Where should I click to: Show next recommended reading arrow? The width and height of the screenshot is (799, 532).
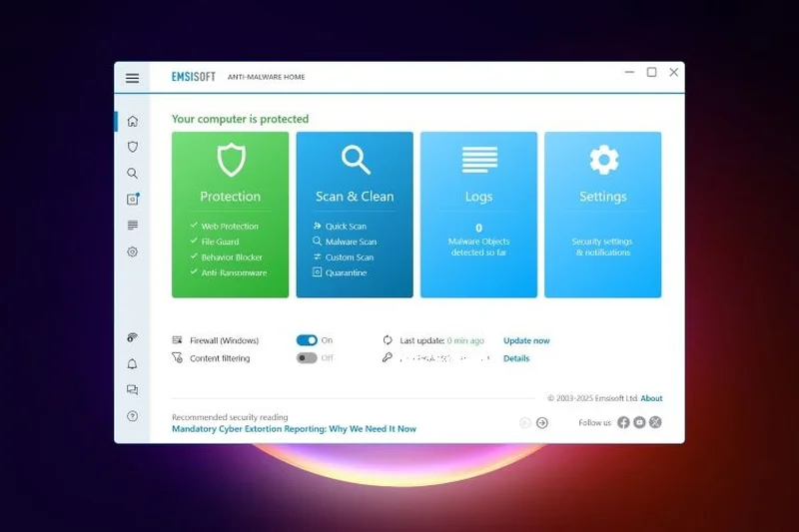542,422
